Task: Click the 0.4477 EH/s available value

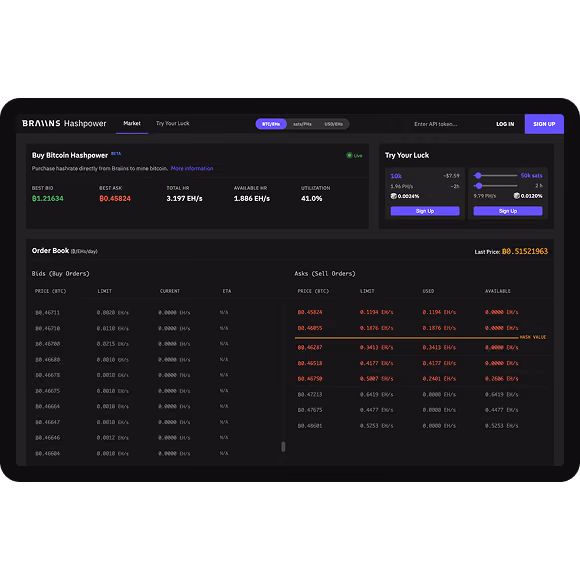Action: (x=502, y=410)
